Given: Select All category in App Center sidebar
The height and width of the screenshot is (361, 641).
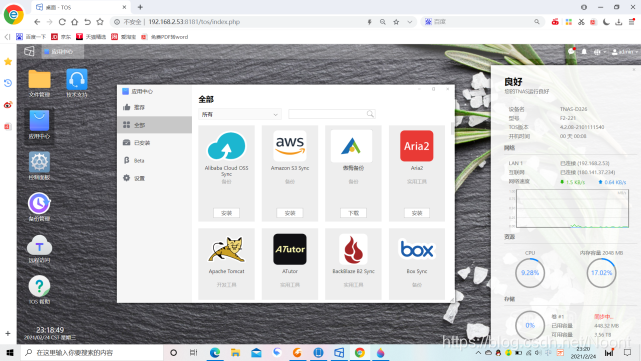Looking at the screenshot, I should point(155,125).
